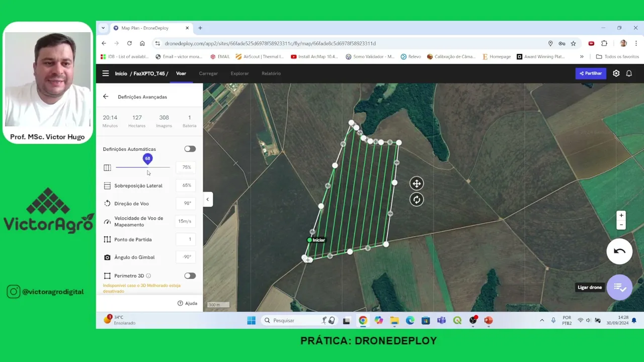The image size is (644, 362).
Task: Click the Windows taskbar Pesquisar search box
Action: [x=299, y=320]
